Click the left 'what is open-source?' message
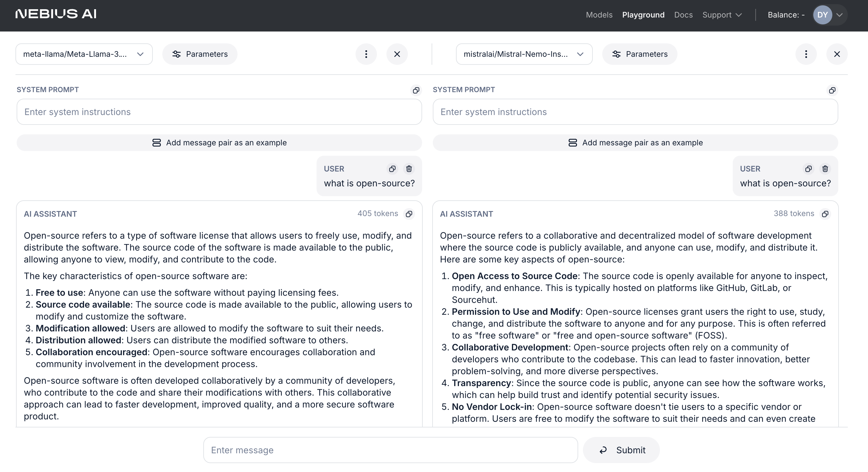Viewport: 868px width, 472px height. [369, 183]
